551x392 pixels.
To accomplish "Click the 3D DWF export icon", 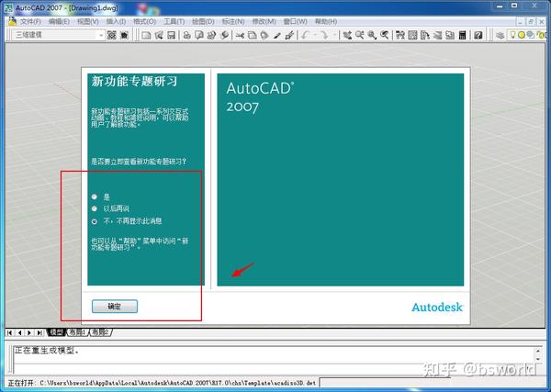I will [224, 35].
